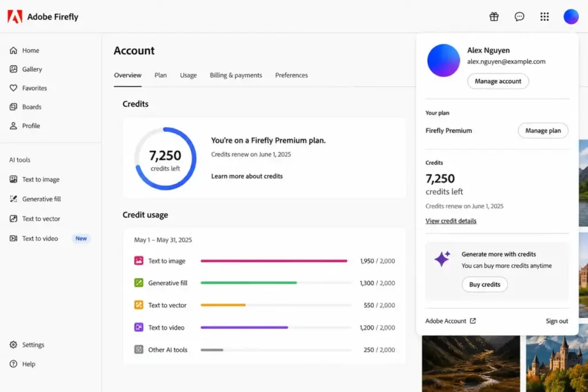Click the Firefly Premium plan name
This screenshot has width=588, height=392.
tap(448, 130)
